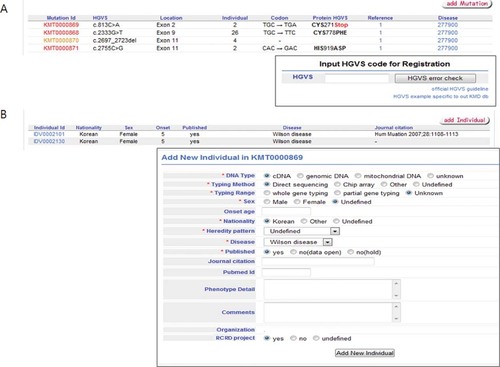The width and height of the screenshot is (500, 367).
Task: Focus the Journal citation field
Action: click(318, 261)
